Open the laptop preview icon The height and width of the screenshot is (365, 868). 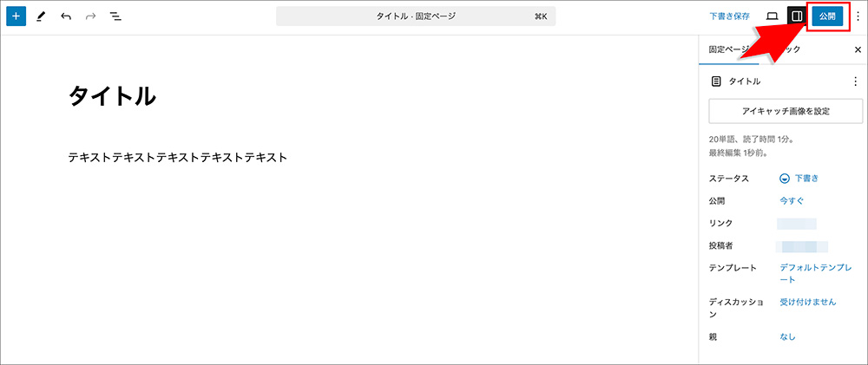tap(772, 16)
